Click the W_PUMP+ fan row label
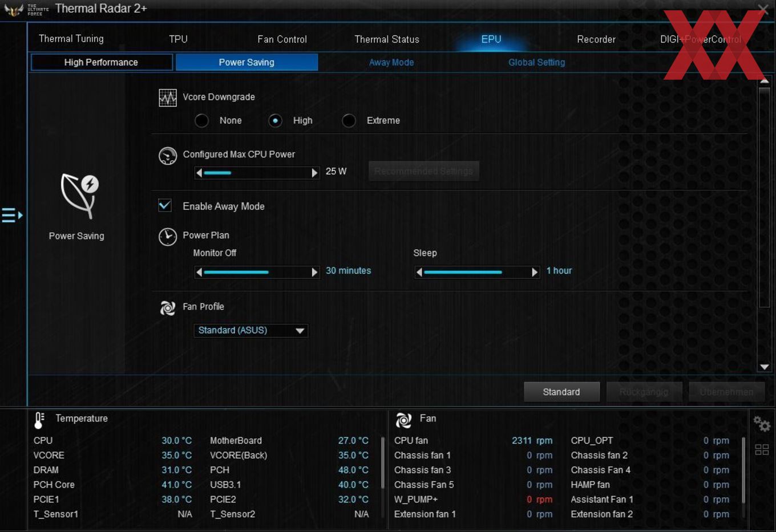 (416, 499)
